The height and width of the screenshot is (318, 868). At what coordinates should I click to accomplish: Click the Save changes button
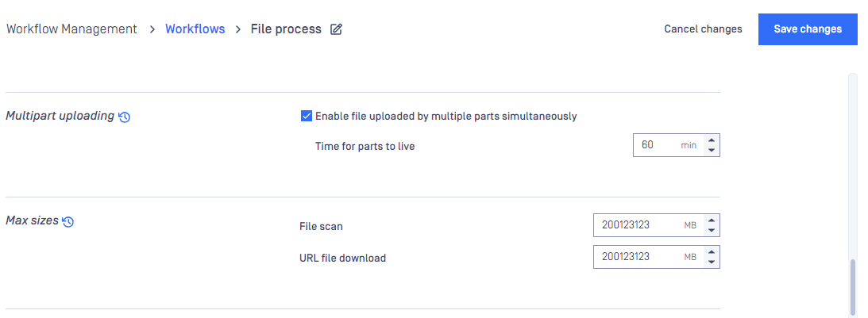click(x=808, y=29)
